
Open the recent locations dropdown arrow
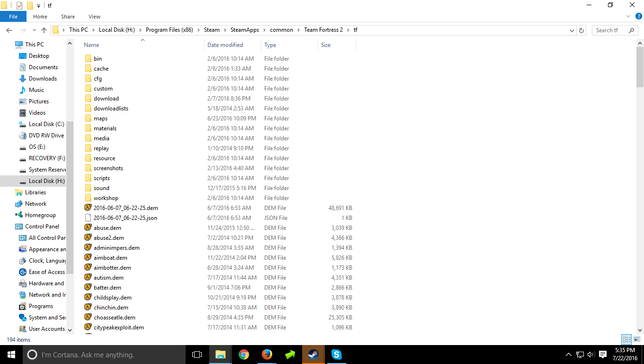[x=34, y=30]
